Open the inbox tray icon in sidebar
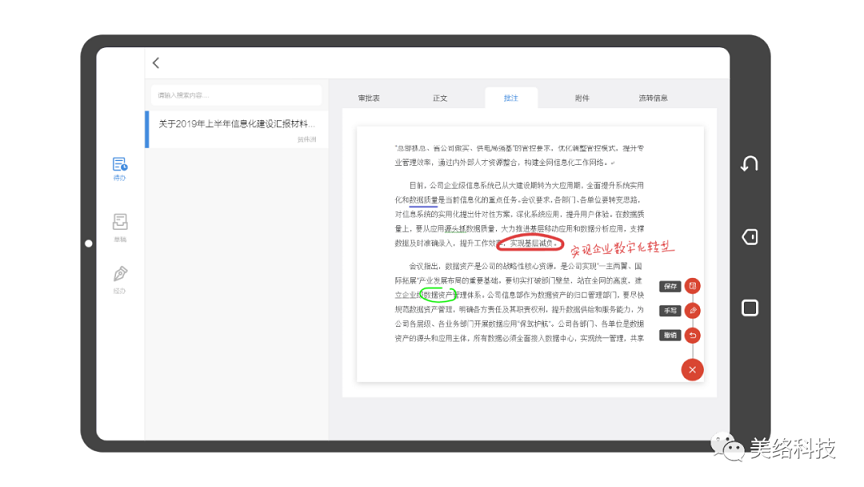Screen dimensions: 864x487 coord(120,224)
